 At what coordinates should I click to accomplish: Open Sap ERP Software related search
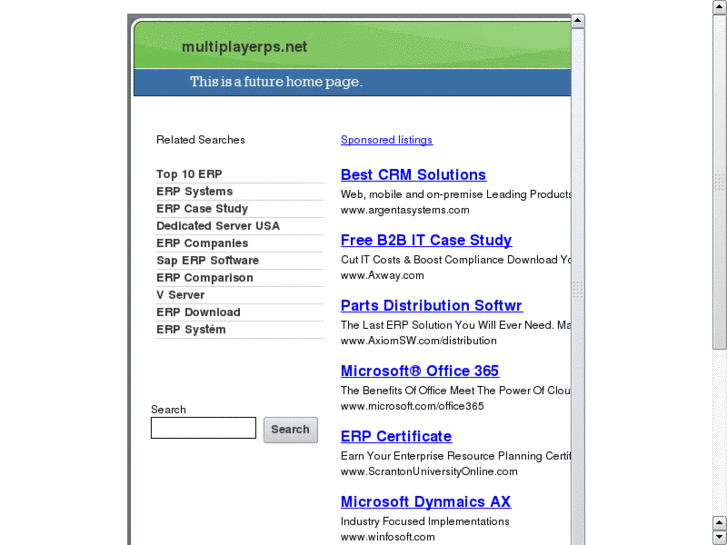(x=207, y=260)
